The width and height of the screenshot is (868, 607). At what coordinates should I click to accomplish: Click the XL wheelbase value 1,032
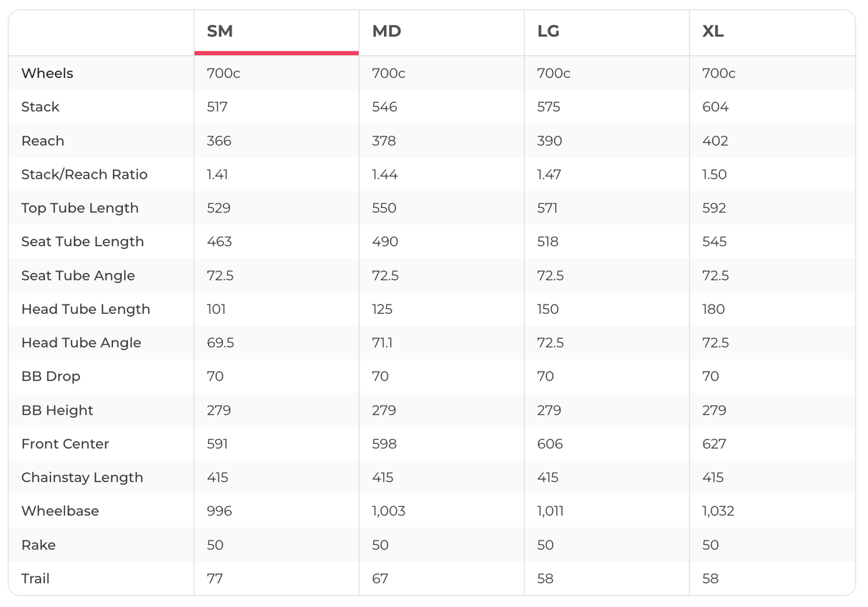pos(719,510)
